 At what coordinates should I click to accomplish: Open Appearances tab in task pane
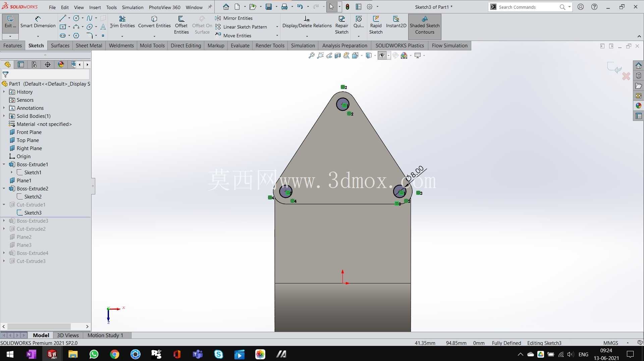(x=638, y=106)
